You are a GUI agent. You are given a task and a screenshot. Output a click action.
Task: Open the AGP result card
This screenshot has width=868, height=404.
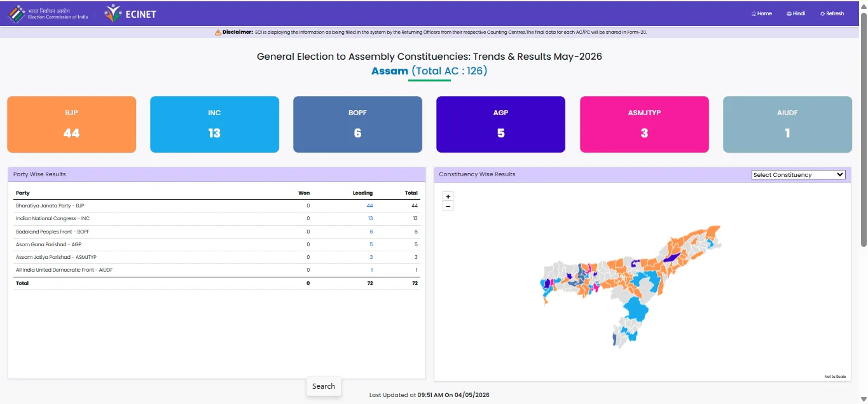[x=500, y=124]
